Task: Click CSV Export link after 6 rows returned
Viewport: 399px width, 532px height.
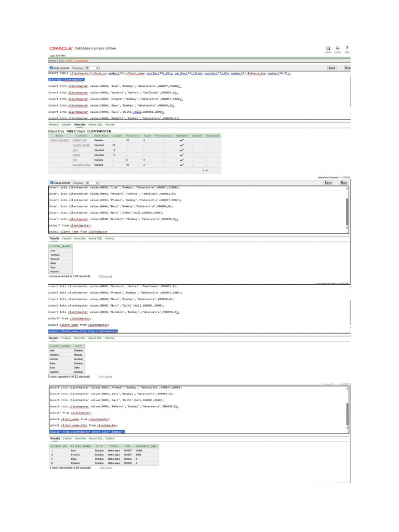Action: tap(105, 276)
